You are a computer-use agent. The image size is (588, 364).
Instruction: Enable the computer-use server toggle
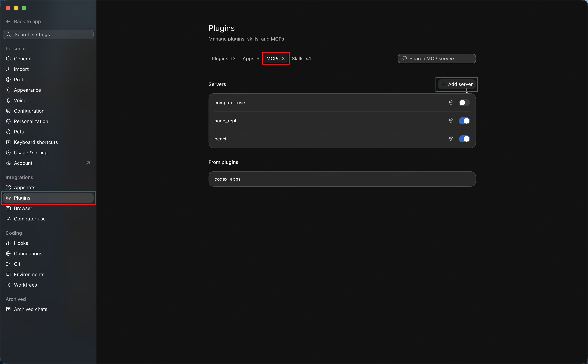click(x=464, y=102)
